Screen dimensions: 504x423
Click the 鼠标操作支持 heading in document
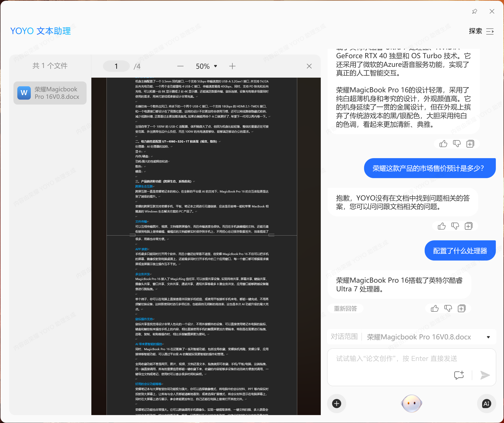(144, 319)
